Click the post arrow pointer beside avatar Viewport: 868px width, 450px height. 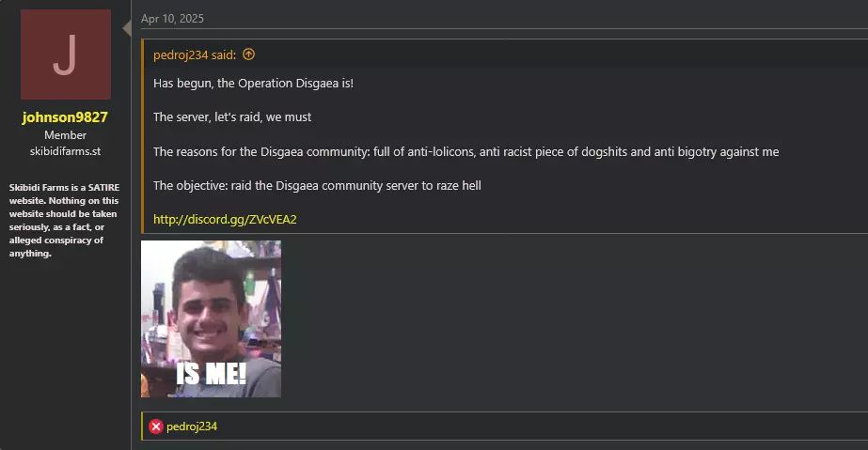(x=127, y=27)
